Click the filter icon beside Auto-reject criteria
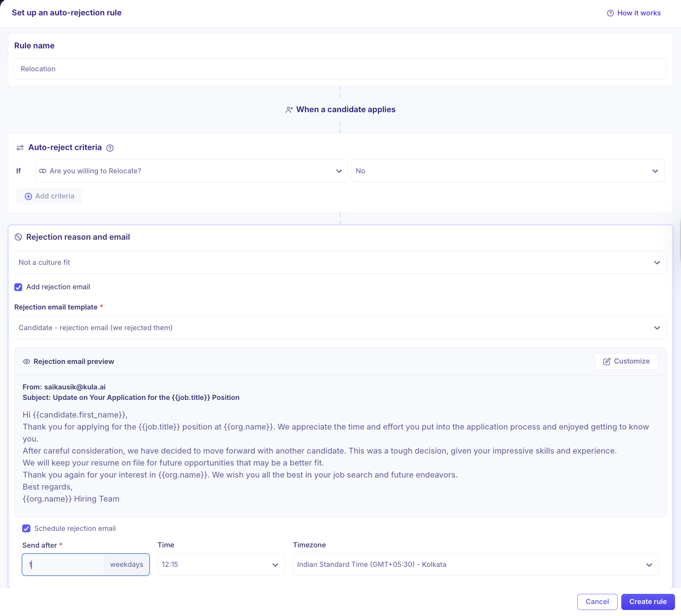 pyautogui.click(x=20, y=147)
